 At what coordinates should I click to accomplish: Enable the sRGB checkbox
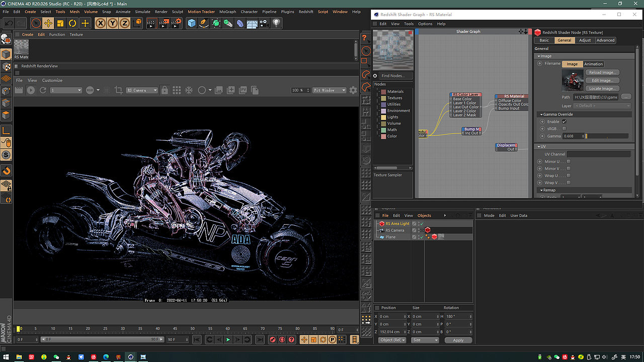564,129
